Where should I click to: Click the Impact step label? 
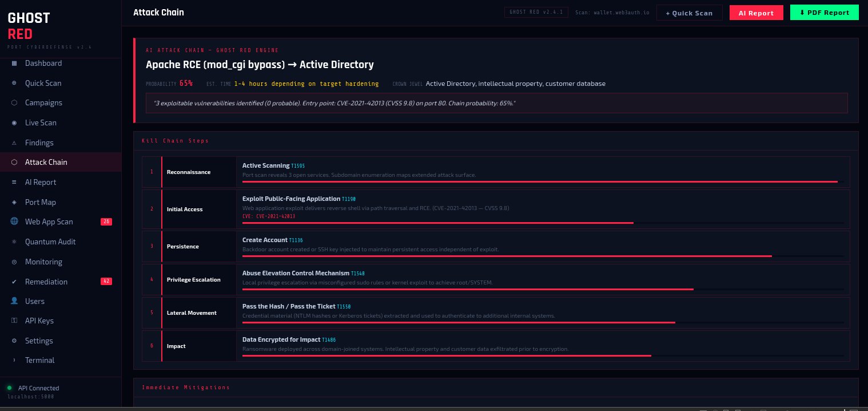pos(175,346)
